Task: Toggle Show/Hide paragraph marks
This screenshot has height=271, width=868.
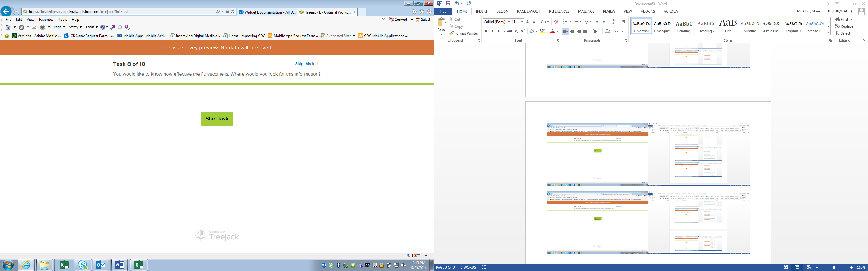Action: pyautogui.click(x=624, y=22)
